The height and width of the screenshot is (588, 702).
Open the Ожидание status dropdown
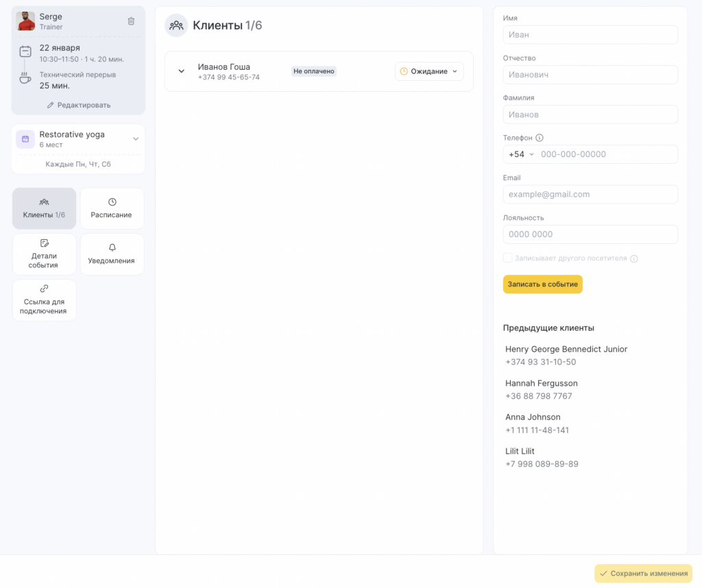(x=429, y=71)
